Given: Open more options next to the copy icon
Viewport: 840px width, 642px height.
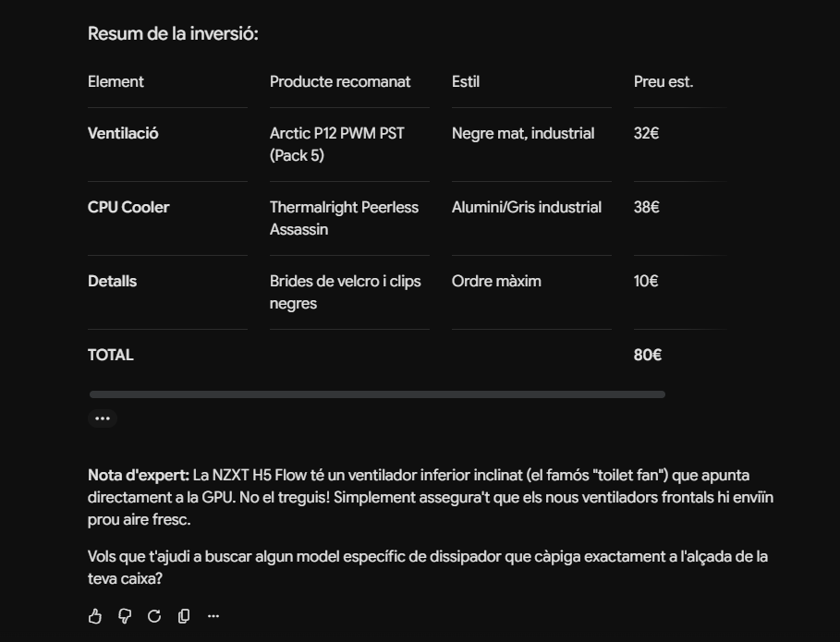Looking at the screenshot, I should tap(213, 616).
